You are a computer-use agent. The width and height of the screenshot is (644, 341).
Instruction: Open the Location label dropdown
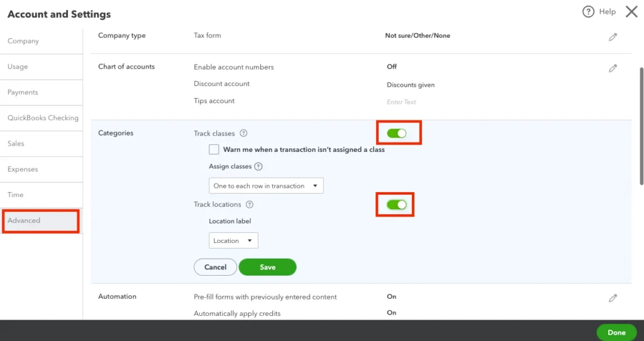tap(233, 241)
